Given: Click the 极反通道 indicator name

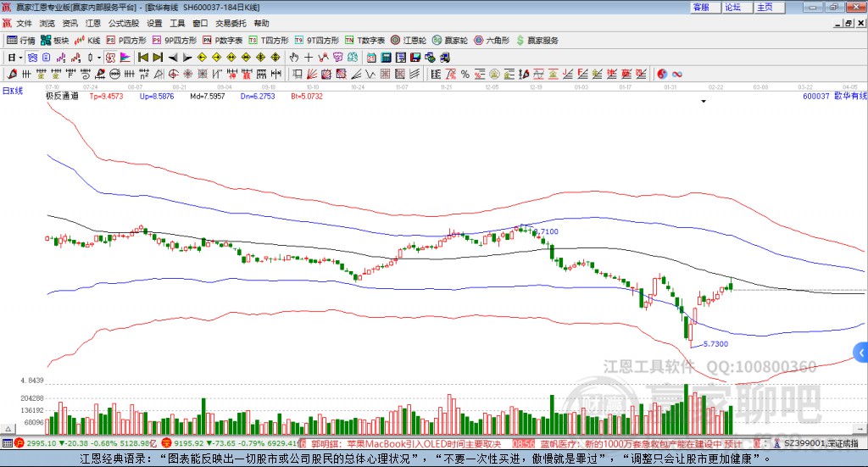Looking at the screenshot, I should [x=62, y=96].
